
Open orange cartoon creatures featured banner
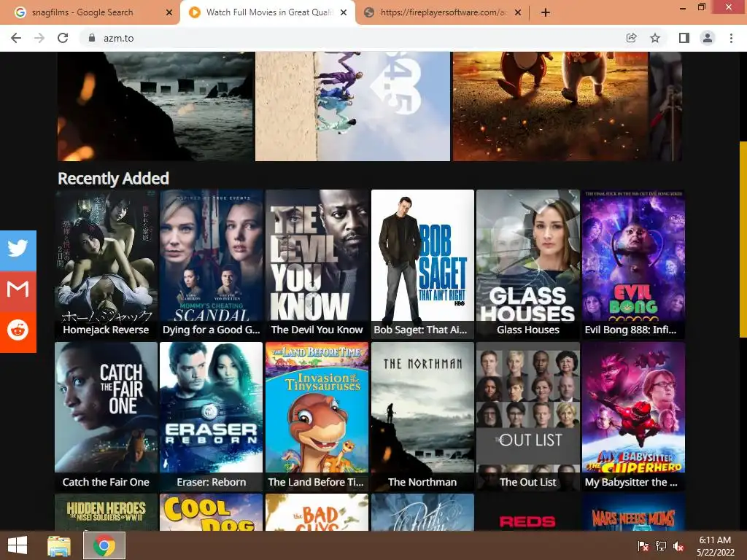click(550, 106)
